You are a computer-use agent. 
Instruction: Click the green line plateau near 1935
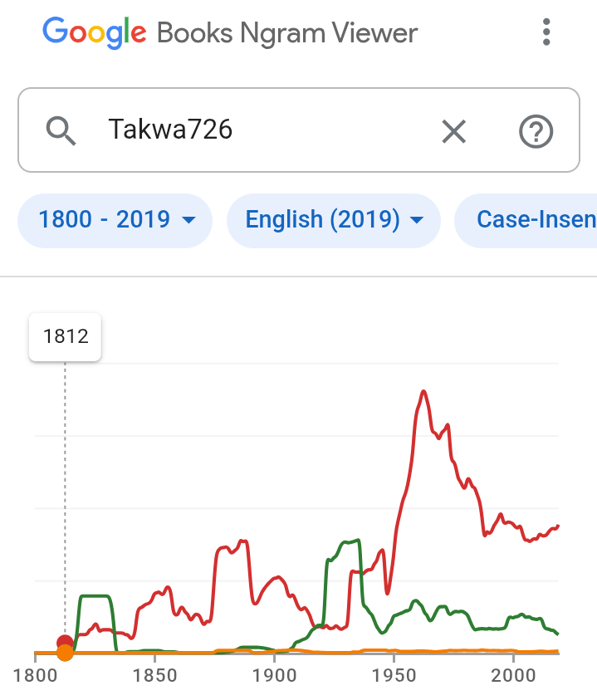(x=351, y=542)
